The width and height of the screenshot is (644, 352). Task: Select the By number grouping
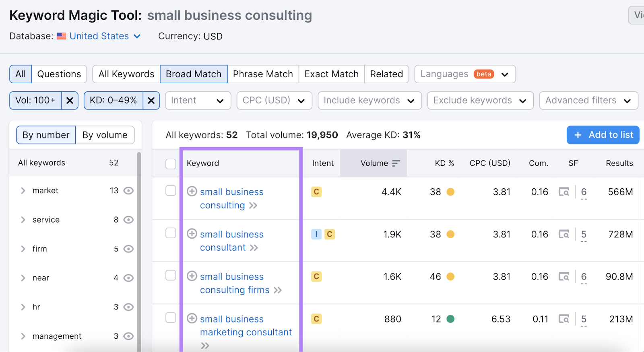point(46,135)
